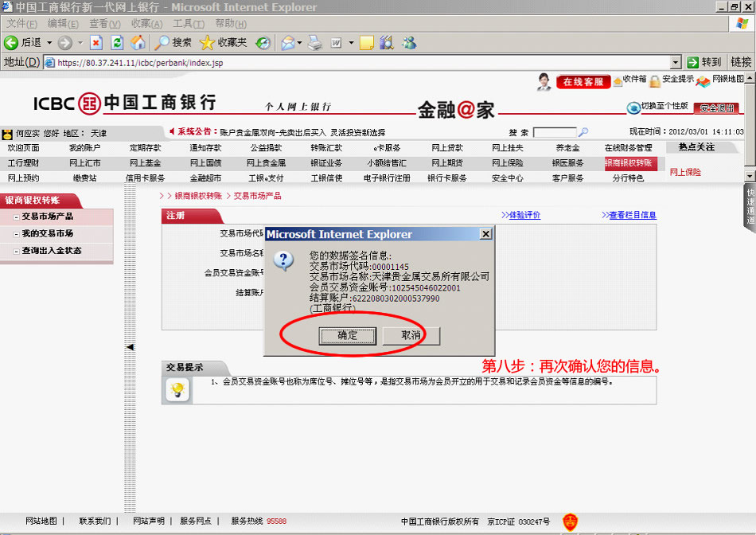Open the 网银地图 site map icon
The image size is (756, 535).
pyautogui.click(x=703, y=81)
